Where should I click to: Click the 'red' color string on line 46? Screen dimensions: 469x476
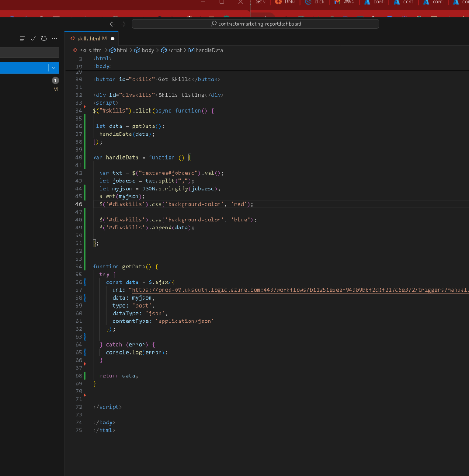pos(239,204)
